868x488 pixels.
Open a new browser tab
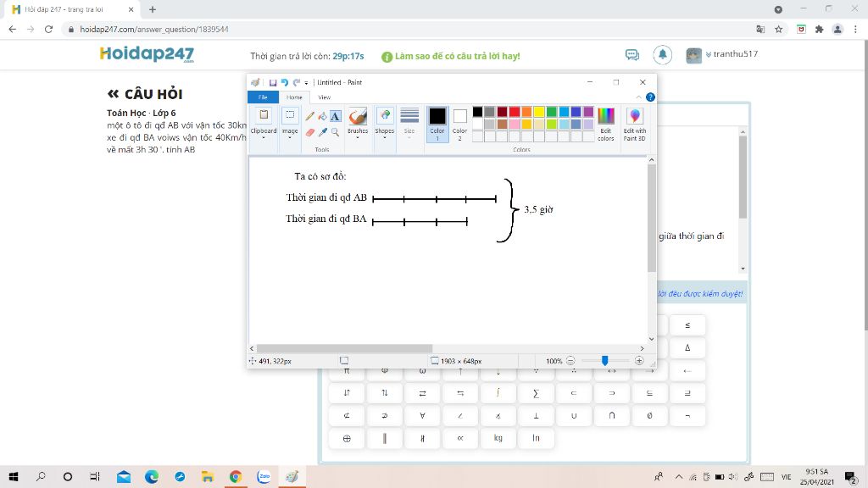pos(153,9)
